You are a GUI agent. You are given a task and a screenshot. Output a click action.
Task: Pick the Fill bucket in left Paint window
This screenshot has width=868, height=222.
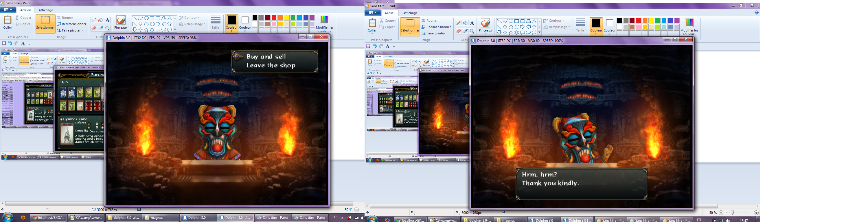100,20
